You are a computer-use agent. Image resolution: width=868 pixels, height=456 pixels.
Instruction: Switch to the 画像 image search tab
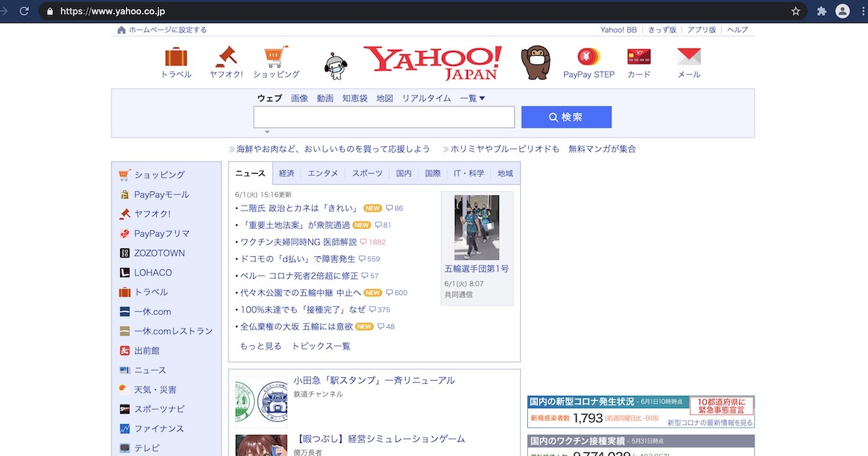click(x=299, y=98)
